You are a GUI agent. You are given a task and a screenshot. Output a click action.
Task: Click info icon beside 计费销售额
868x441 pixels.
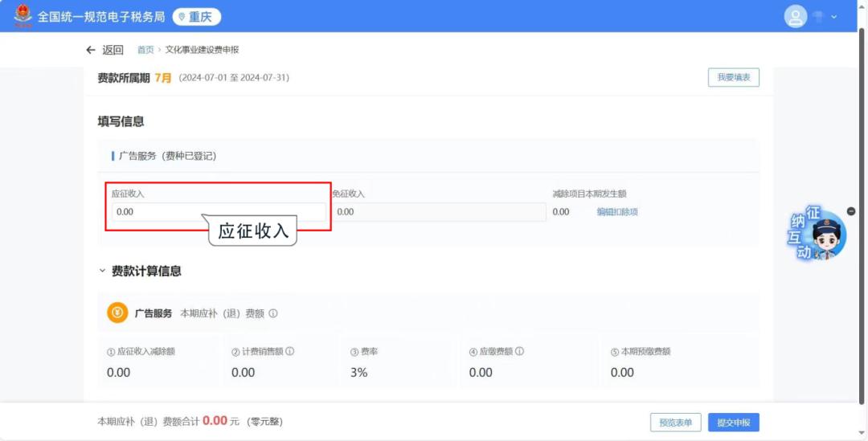pyautogui.click(x=289, y=351)
